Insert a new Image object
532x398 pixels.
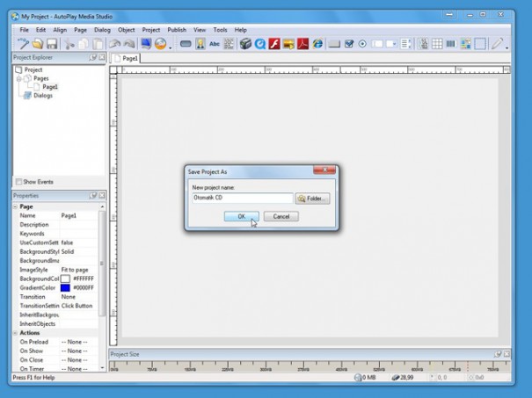200,44
